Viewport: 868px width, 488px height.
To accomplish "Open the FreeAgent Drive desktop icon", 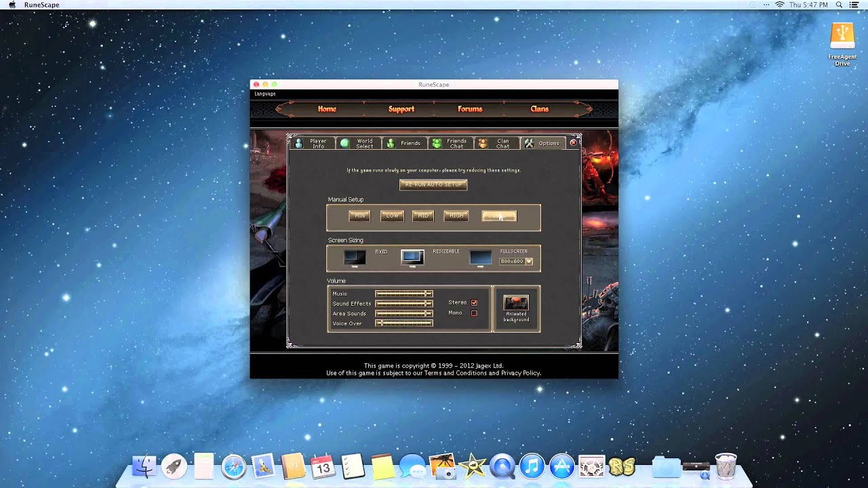I will pyautogui.click(x=842, y=44).
